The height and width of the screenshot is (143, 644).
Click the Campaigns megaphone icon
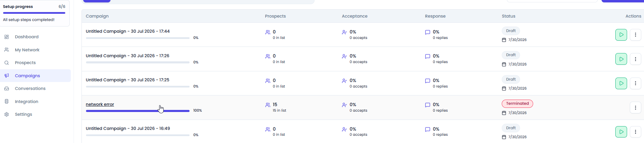pyautogui.click(x=7, y=75)
